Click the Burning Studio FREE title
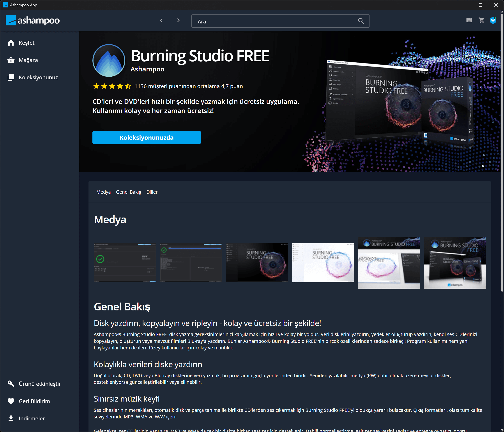This screenshot has height=432, width=504. pos(200,56)
